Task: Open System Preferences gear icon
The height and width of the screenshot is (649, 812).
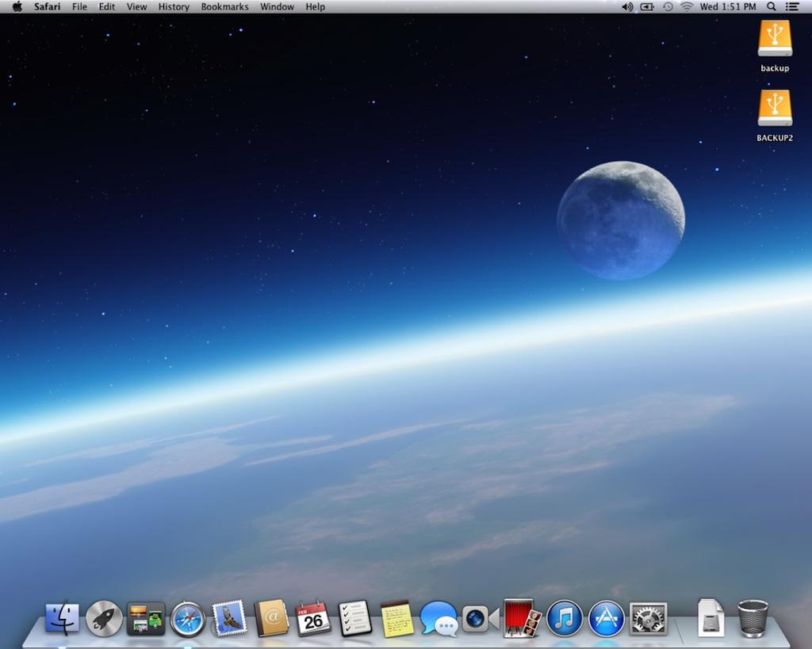Action: pos(649,618)
